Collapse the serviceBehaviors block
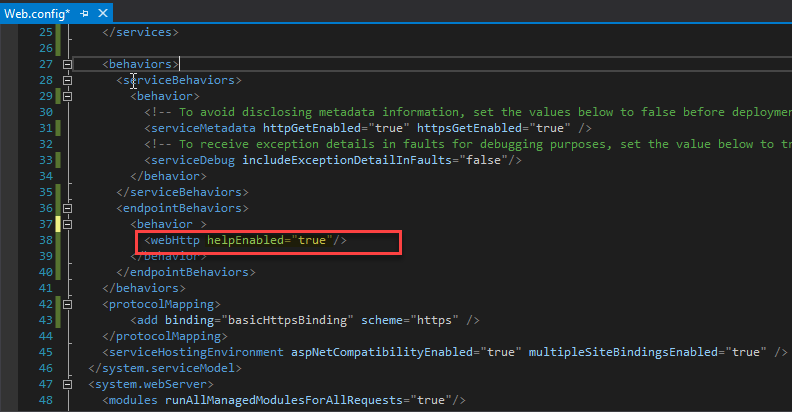Screen dimensions: 792x412 [x=67, y=80]
